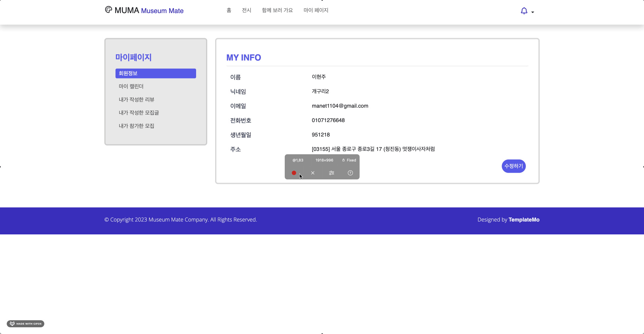Navigate to 함께 보러 가요 menu
This screenshot has height=334, width=644.
(x=277, y=10)
